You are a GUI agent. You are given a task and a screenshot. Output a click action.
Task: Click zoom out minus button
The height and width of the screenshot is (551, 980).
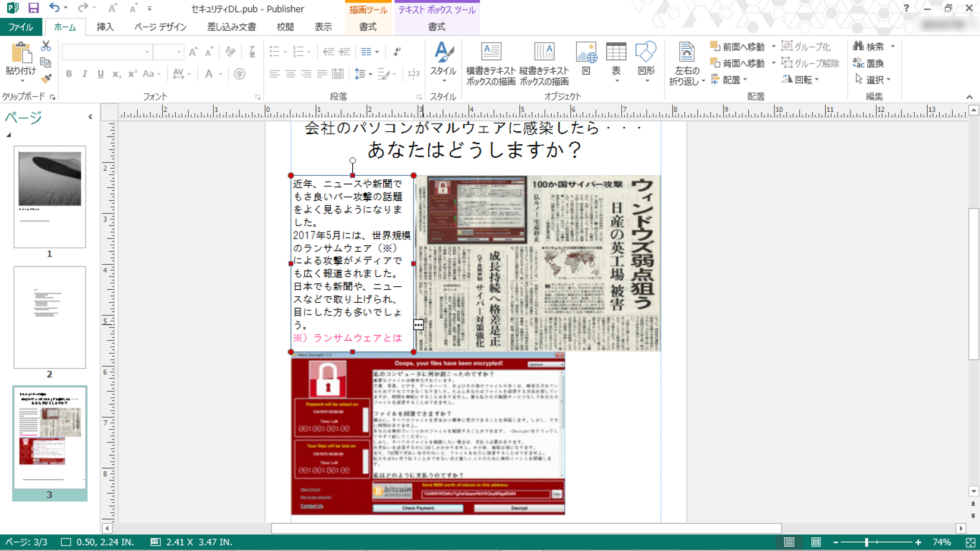click(835, 542)
